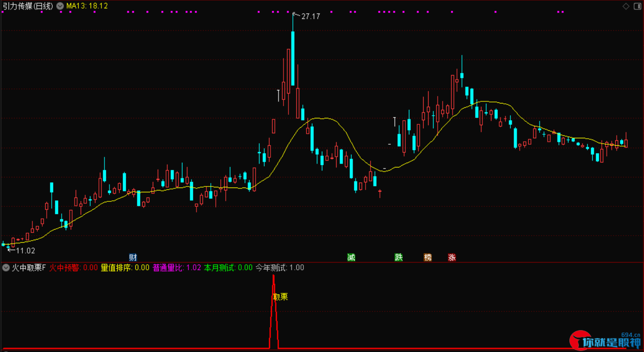Viewport: 644px width, 352px height.
Task: Select the 引力传媒(日线) stock title
Action: point(28,6)
